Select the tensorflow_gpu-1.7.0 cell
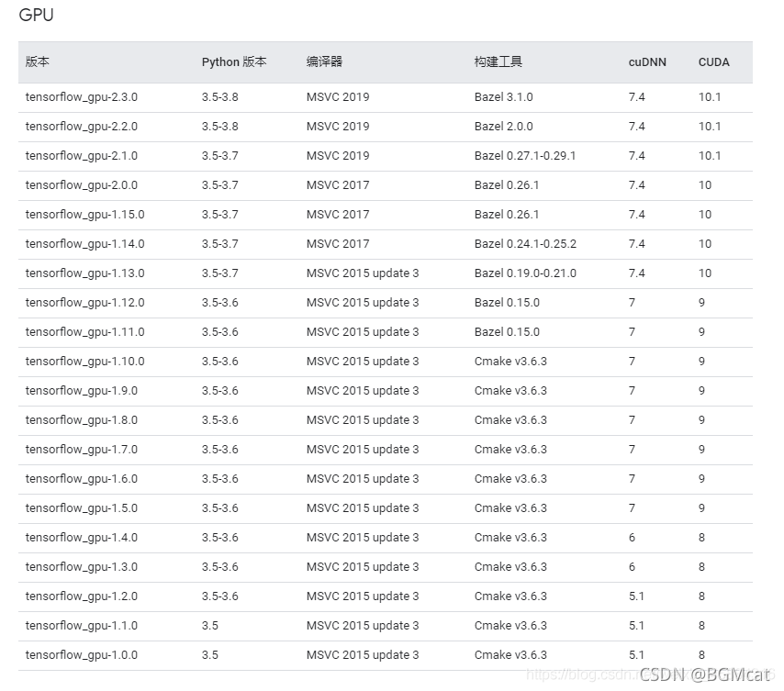This screenshot has height=691, width=784. click(x=82, y=450)
